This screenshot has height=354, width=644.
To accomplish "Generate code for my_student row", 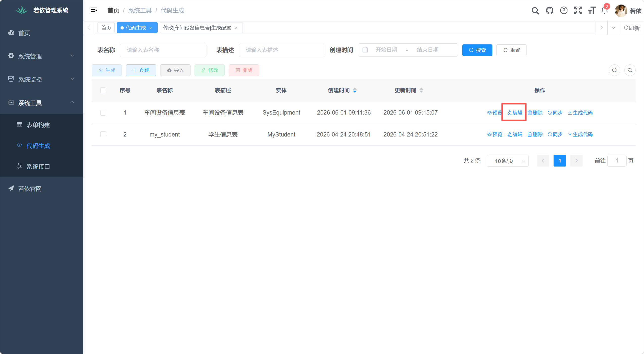I will (580, 134).
